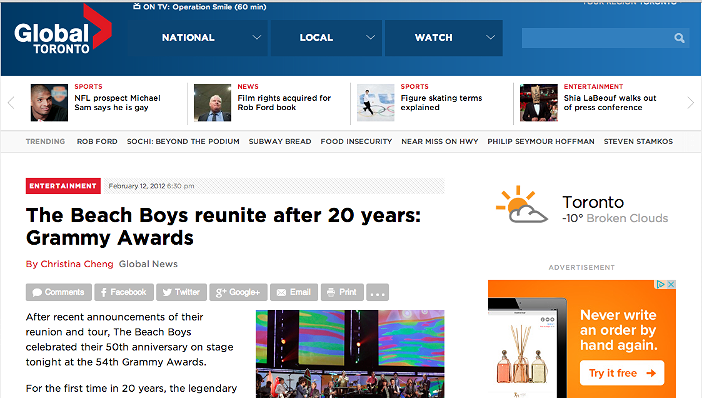The image size is (702, 398).
Task: Click Toronto weather location text
Action: click(593, 202)
